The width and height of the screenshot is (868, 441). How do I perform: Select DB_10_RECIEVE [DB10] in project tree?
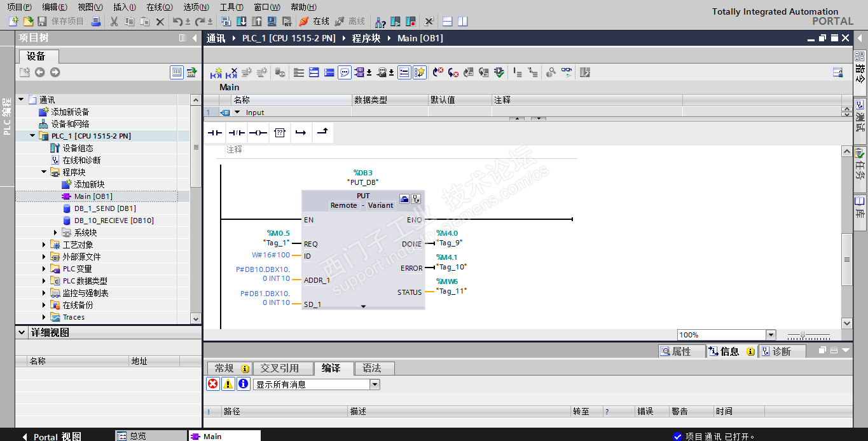(x=114, y=221)
